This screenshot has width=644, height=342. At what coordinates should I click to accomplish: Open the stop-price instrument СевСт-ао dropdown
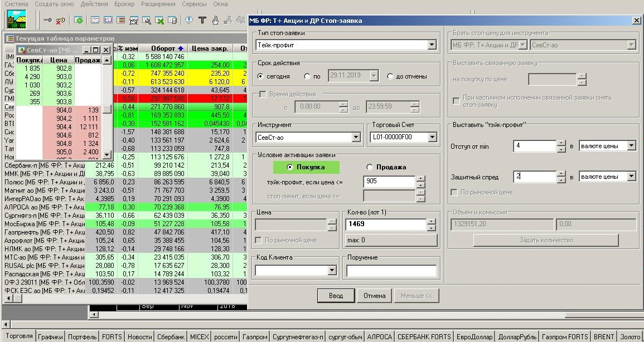tap(632, 45)
